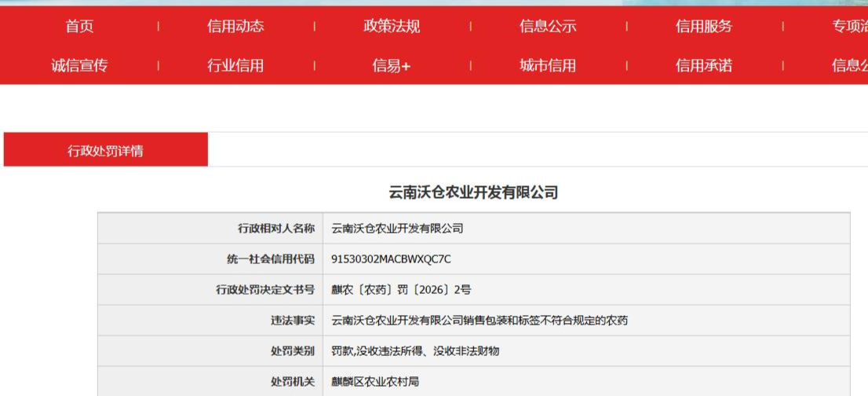
Task: Click the 统一社会信用代码 label
Action: [x=271, y=258]
